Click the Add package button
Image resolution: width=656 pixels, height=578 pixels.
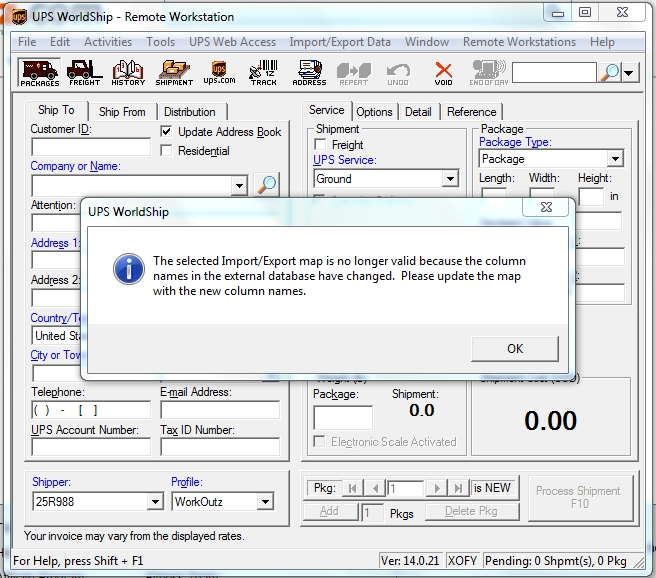point(330,511)
